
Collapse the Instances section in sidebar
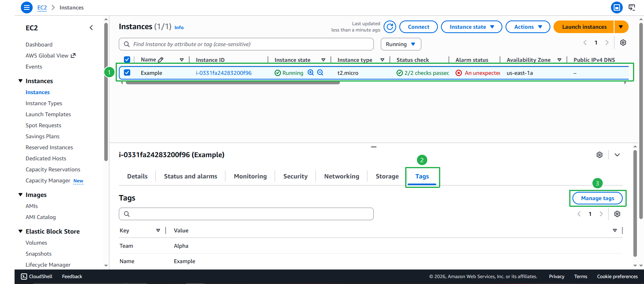coord(20,81)
